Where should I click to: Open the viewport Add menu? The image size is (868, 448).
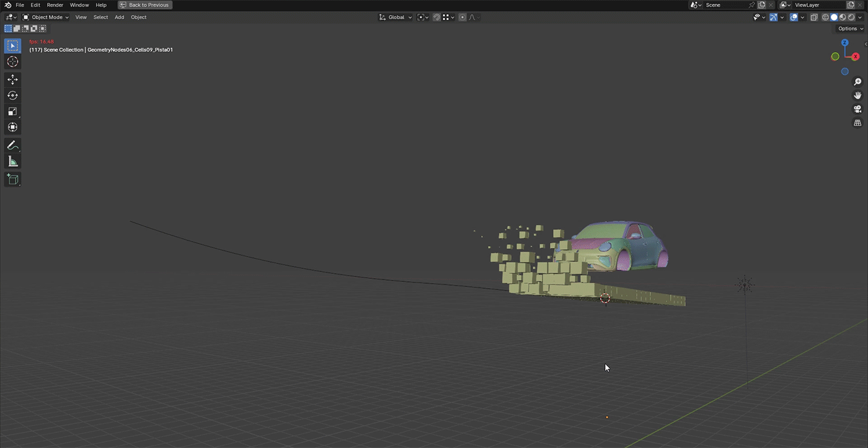pyautogui.click(x=119, y=17)
